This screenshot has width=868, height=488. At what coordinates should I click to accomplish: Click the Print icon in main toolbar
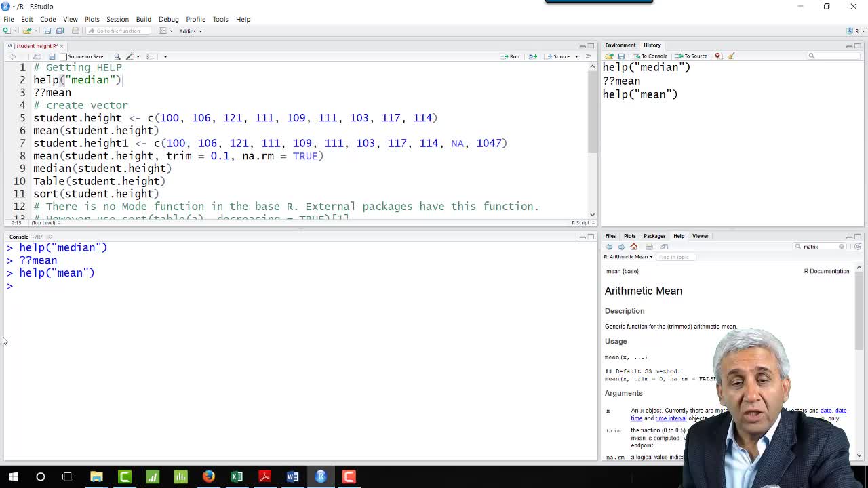click(75, 30)
